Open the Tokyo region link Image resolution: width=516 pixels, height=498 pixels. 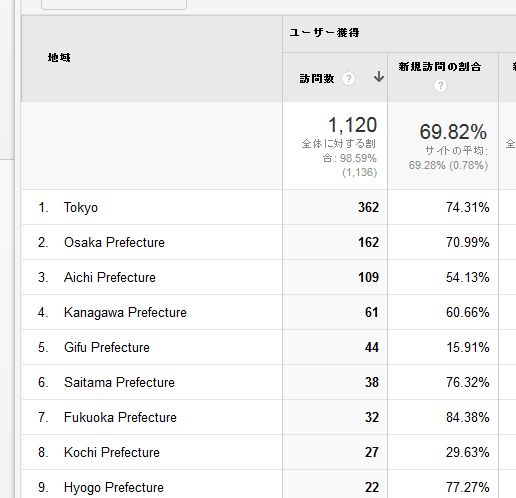pos(81,207)
